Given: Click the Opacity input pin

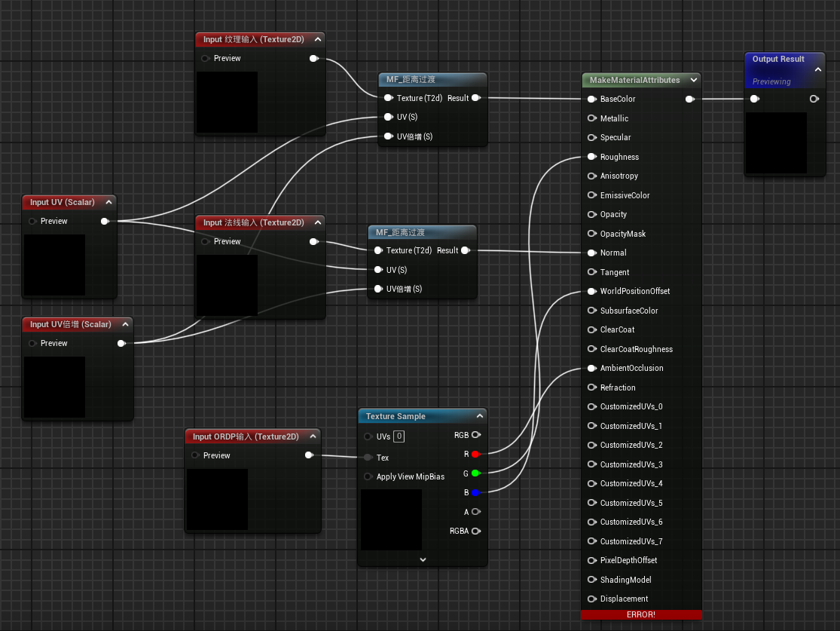Looking at the screenshot, I should click(x=592, y=214).
